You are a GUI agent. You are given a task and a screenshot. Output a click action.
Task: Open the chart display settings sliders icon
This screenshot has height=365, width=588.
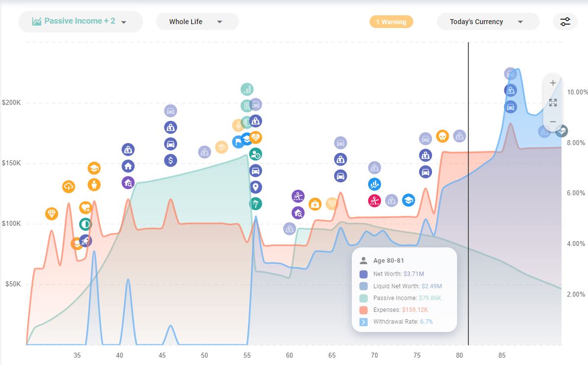564,21
